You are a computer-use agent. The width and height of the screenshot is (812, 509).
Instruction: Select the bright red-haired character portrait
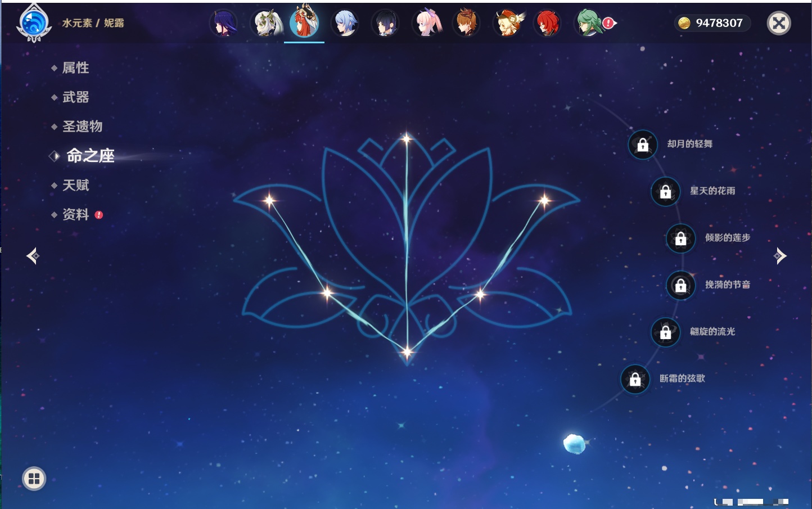tap(547, 24)
